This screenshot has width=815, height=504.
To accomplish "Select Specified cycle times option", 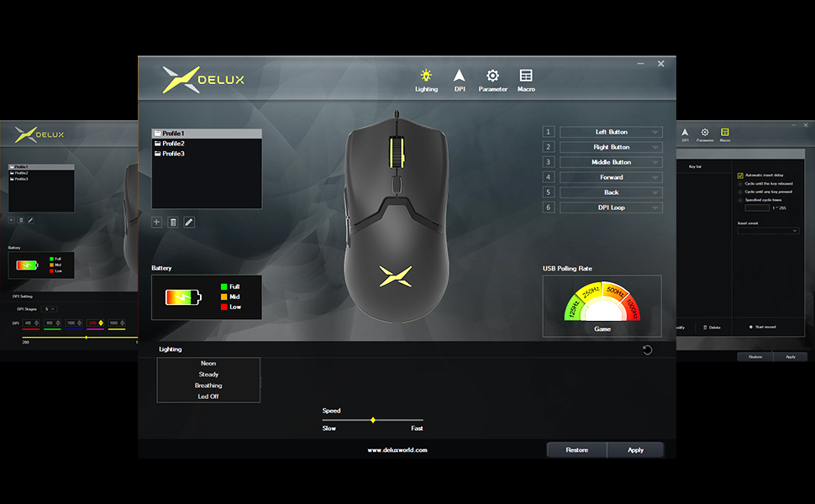I will [740, 200].
